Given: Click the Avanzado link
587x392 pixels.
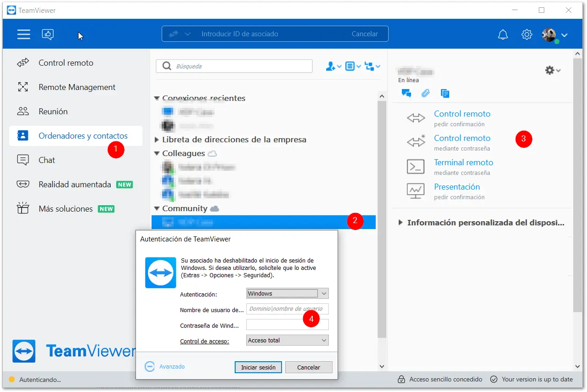Looking at the screenshot, I should click(172, 367).
